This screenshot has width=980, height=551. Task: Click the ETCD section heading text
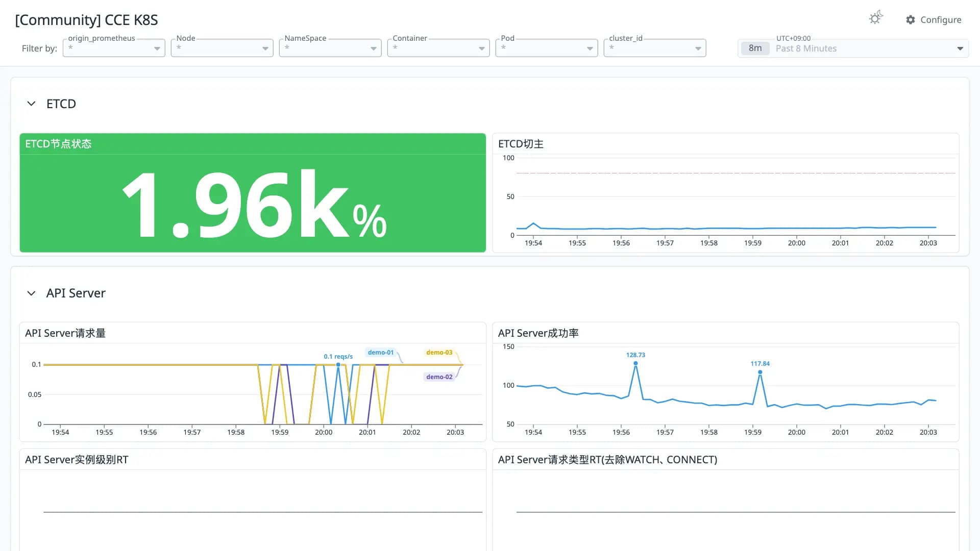click(61, 104)
